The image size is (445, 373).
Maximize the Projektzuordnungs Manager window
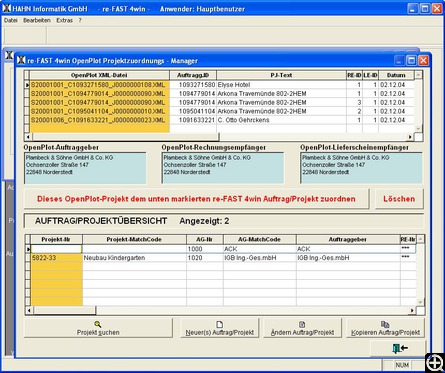[412, 60]
